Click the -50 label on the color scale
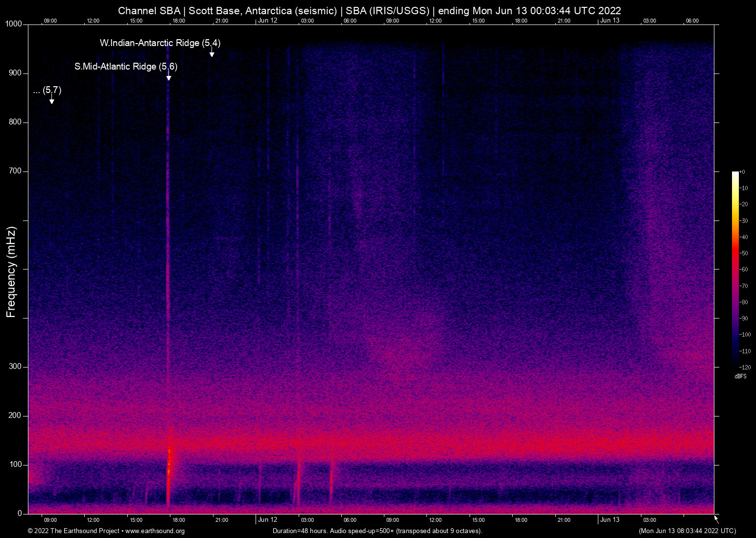The width and height of the screenshot is (756, 538). click(744, 253)
